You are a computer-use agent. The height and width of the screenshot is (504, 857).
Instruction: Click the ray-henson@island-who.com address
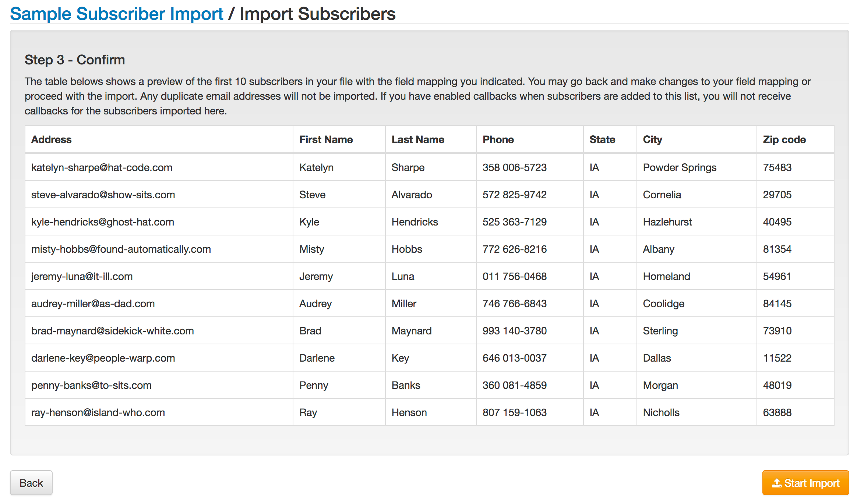click(98, 413)
